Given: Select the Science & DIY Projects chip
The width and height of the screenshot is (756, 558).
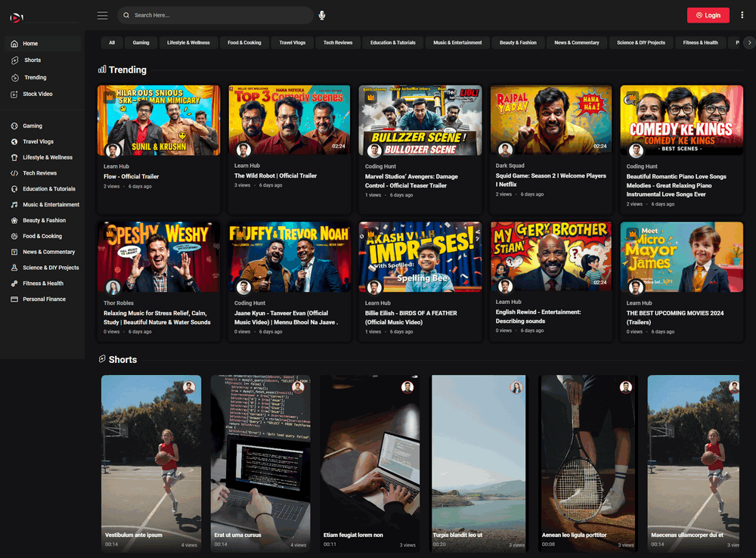Looking at the screenshot, I should (x=641, y=43).
